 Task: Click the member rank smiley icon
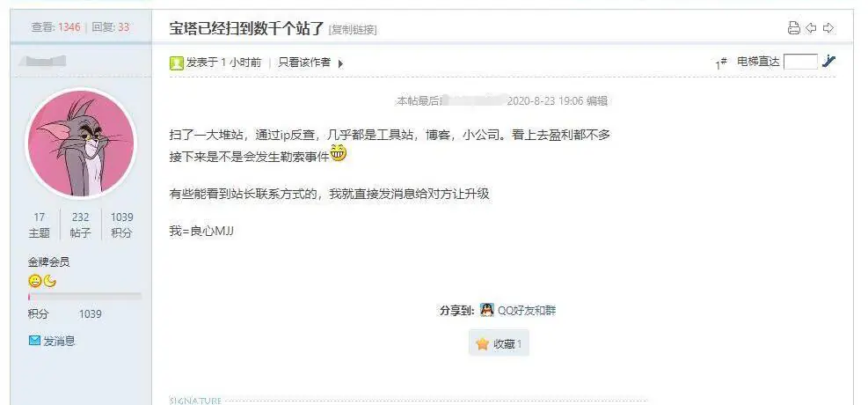click(35, 282)
